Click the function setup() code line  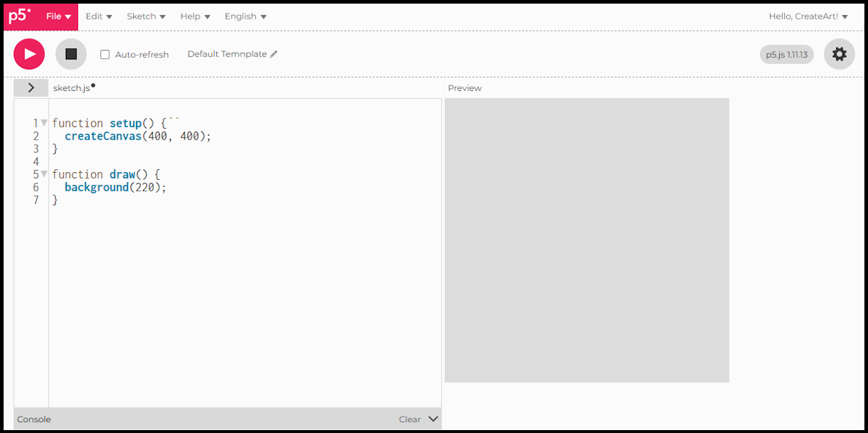[x=116, y=124]
